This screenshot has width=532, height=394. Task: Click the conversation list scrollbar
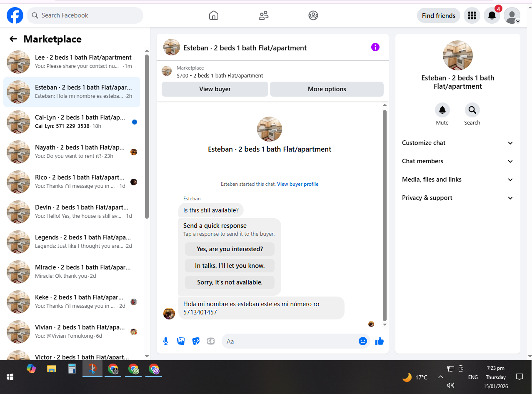[147, 137]
